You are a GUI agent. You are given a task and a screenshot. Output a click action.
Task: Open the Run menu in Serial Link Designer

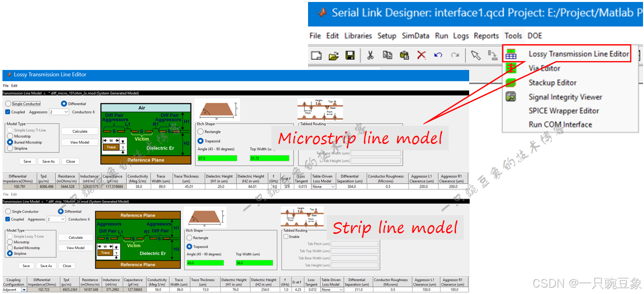click(x=441, y=36)
